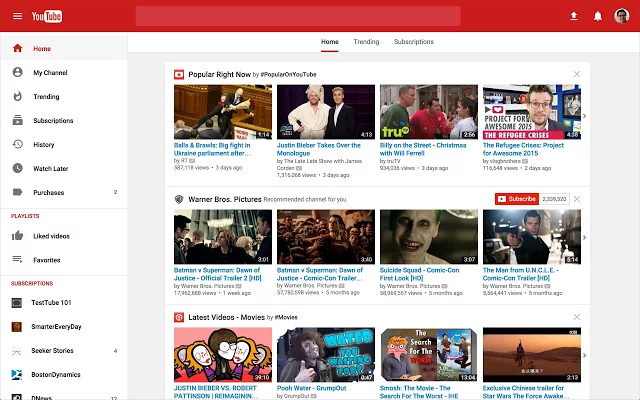Open the hamburger guide menu
The height and width of the screenshot is (400, 640).
point(18,16)
